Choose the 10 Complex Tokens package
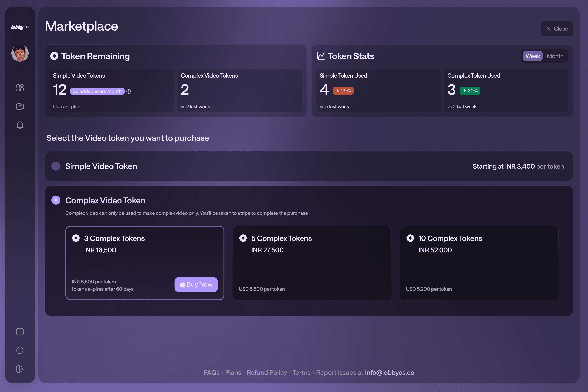 coord(479,263)
